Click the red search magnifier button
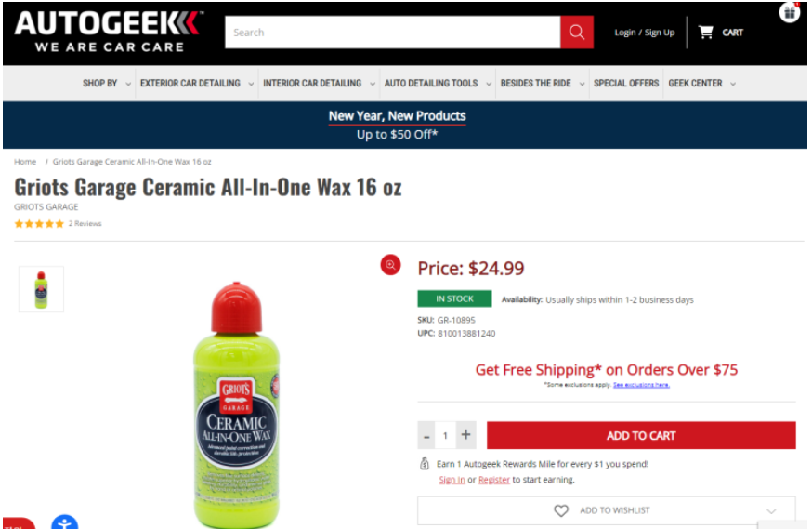The height and width of the screenshot is (529, 812). pos(576,33)
